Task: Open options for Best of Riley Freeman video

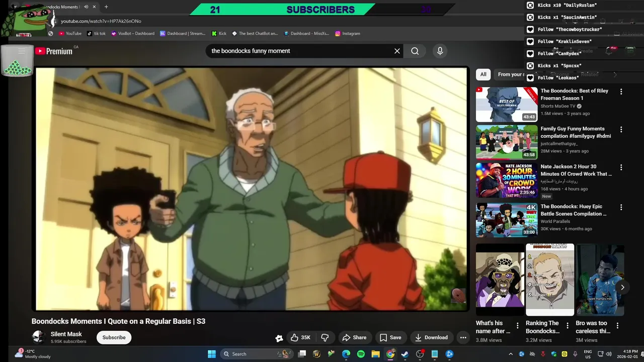Action: coord(621,92)
